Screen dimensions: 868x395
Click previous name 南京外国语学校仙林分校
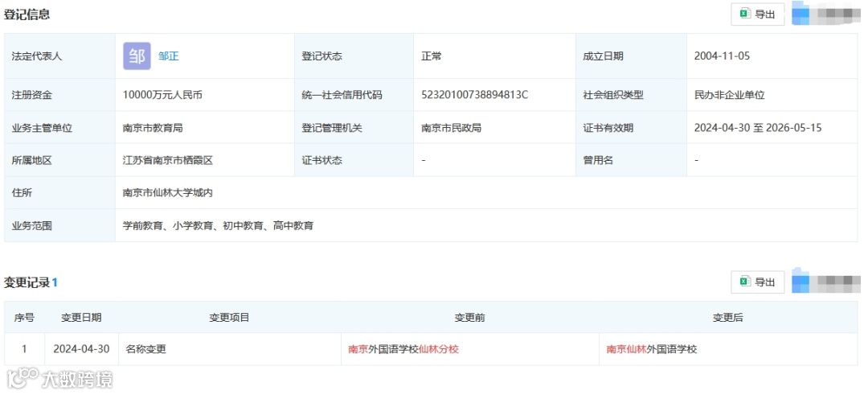403,349
